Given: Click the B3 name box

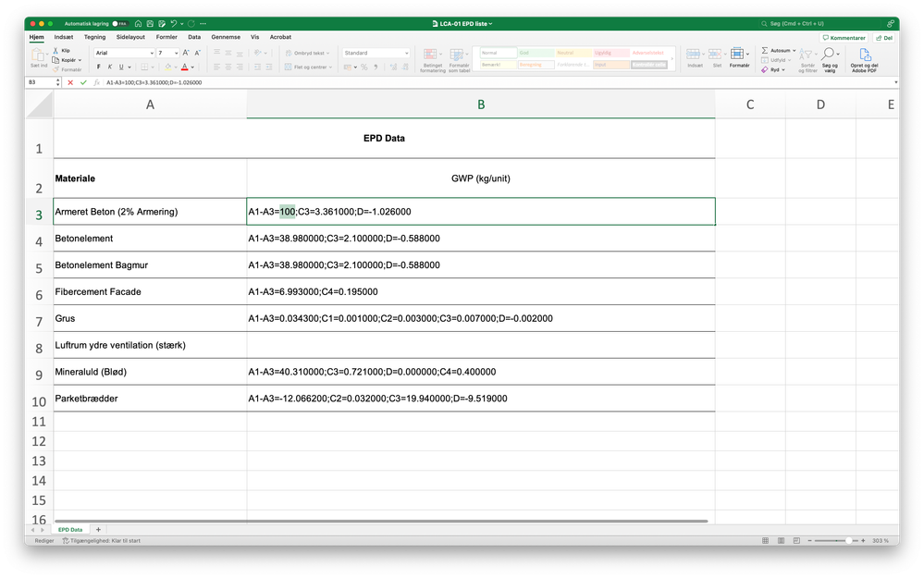Looking at the screenshot, I should tap(40, 82).
